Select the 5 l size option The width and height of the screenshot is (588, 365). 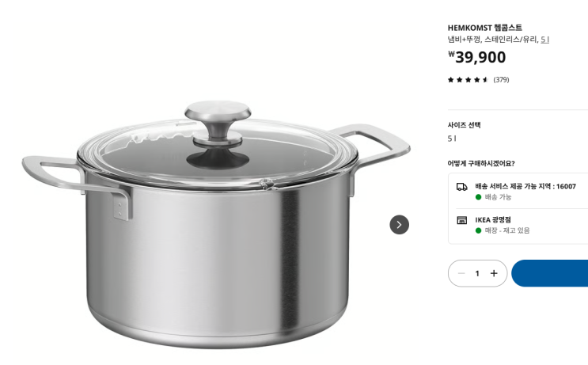pos(452,139)
